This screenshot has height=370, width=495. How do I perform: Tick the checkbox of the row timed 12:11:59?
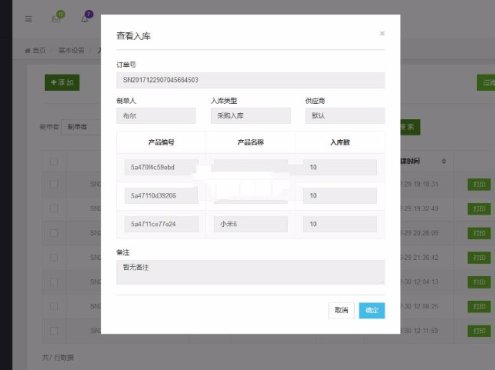[54, 331]
